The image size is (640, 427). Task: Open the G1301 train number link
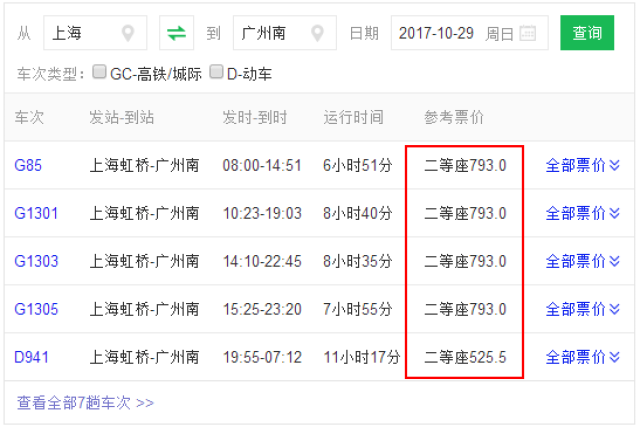click(x=36, y=213)
